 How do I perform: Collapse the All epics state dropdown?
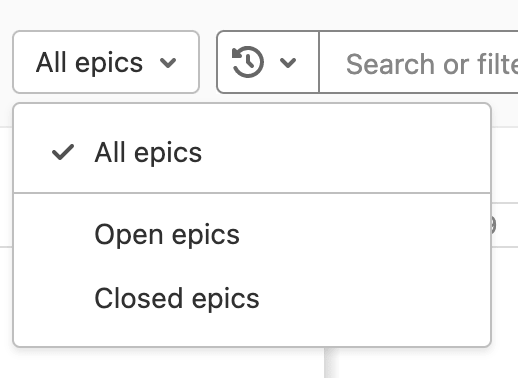(106, 62)
